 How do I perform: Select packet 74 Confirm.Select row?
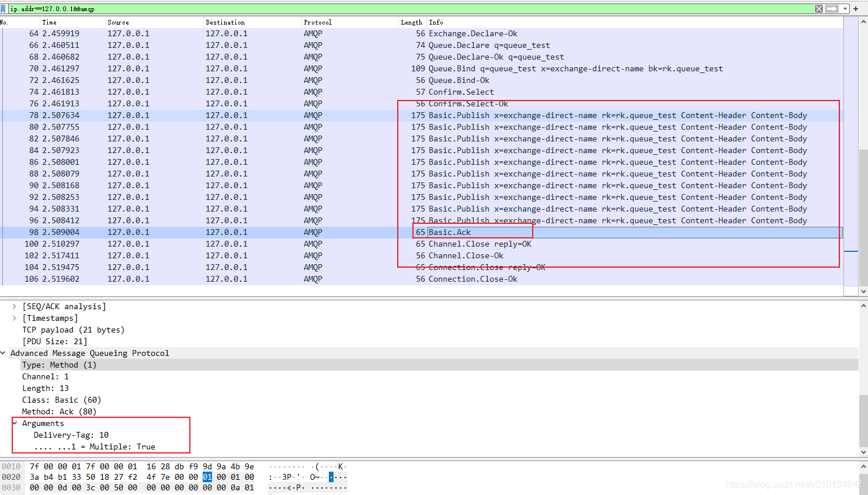click(x=422, y=92)
